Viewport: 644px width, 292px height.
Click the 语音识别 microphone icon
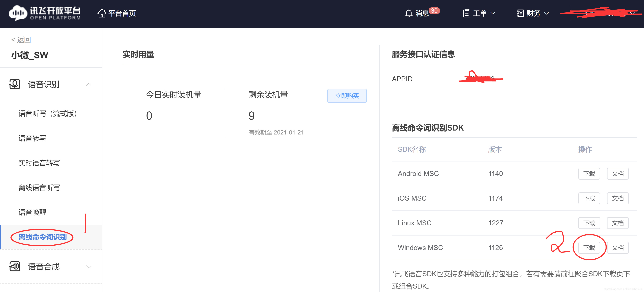pos(14,84)
